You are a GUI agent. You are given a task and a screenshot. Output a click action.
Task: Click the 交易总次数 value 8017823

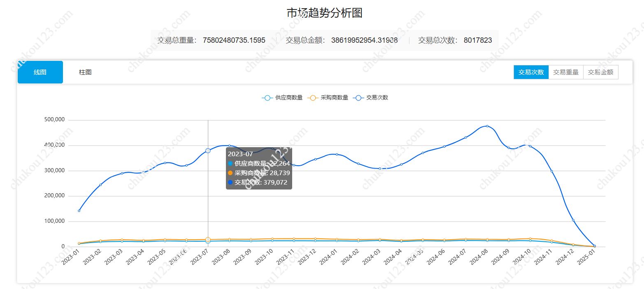[x=478, y=40]
